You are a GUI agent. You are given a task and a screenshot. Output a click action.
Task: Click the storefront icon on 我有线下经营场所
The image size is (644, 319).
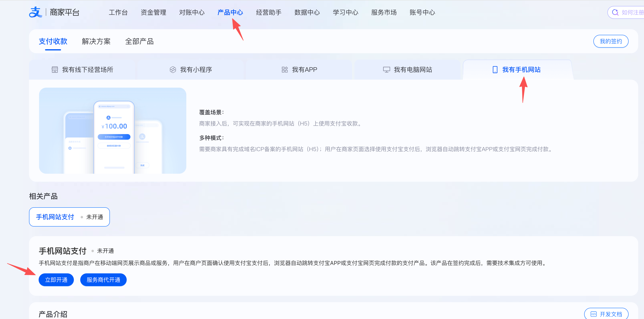pyautogui.click(x=55, y=69)
